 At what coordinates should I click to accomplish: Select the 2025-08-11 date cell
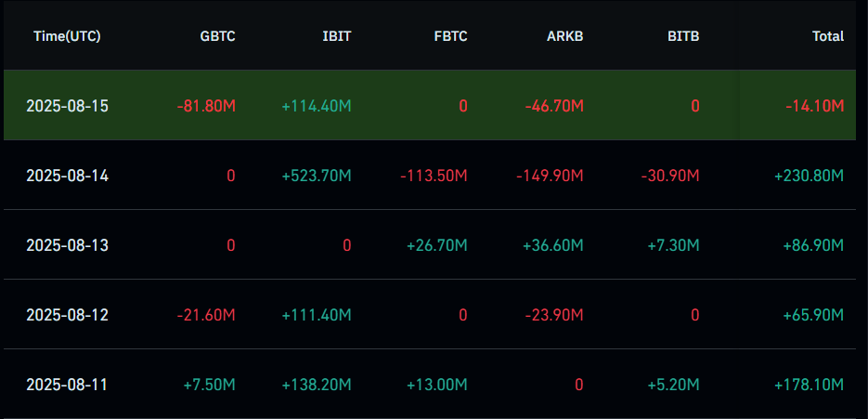[x=68, y=385]
